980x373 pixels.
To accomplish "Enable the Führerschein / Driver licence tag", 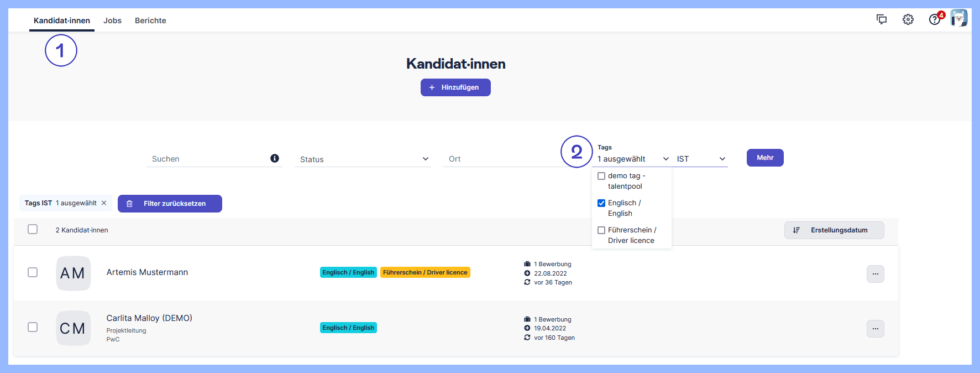I will click(x=601, y=230).
